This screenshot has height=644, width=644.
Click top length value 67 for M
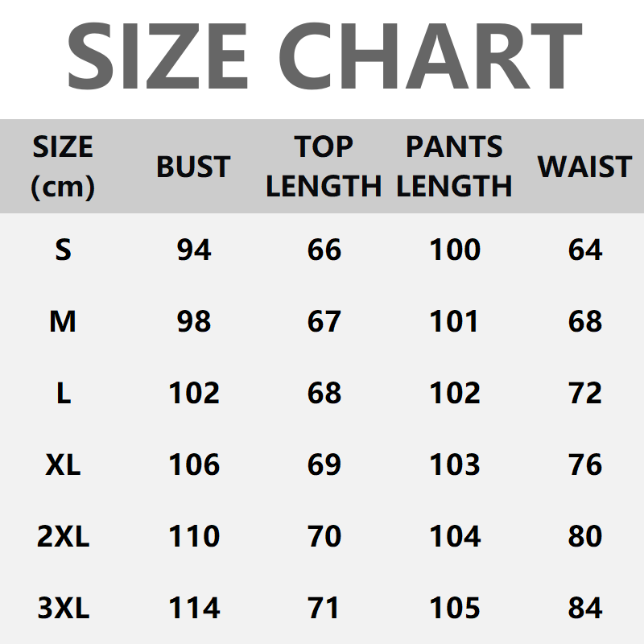point(324,322)
